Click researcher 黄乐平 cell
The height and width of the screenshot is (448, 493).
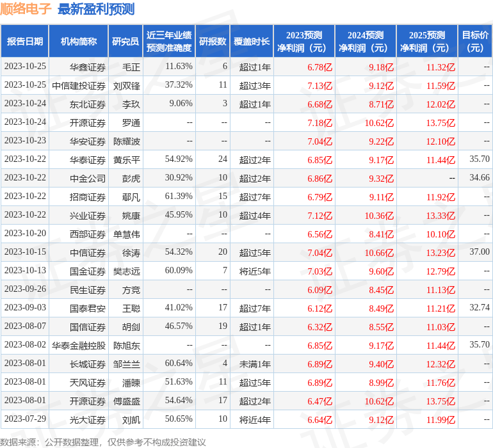tap(126, 160)
